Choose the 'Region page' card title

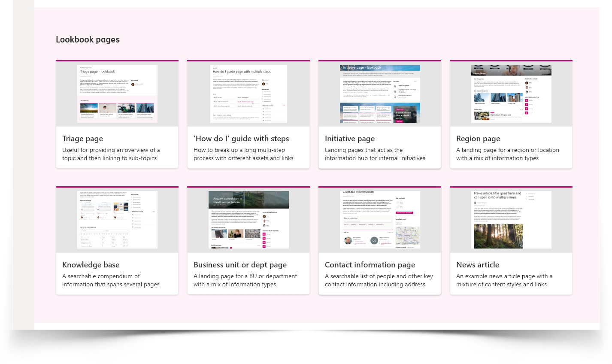pyautogui.click(x=478, y=139)
